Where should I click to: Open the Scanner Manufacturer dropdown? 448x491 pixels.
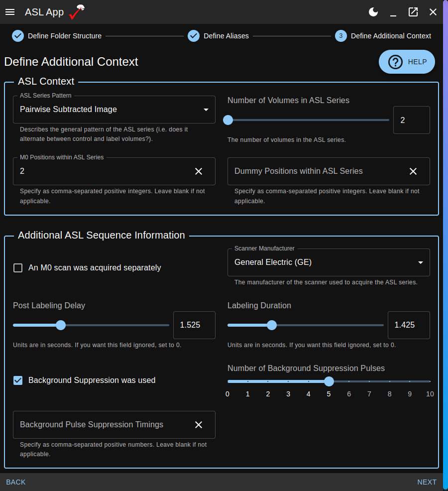pyautogui.click(x=329, y=262)
